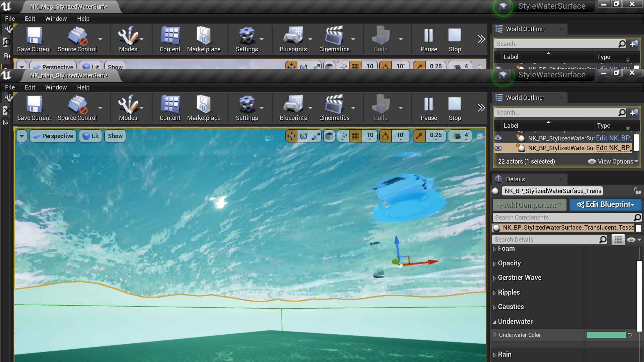644x362 pixels.
Task: Select the rotate gizmo mode in viewport
Action: coord(304,136)
